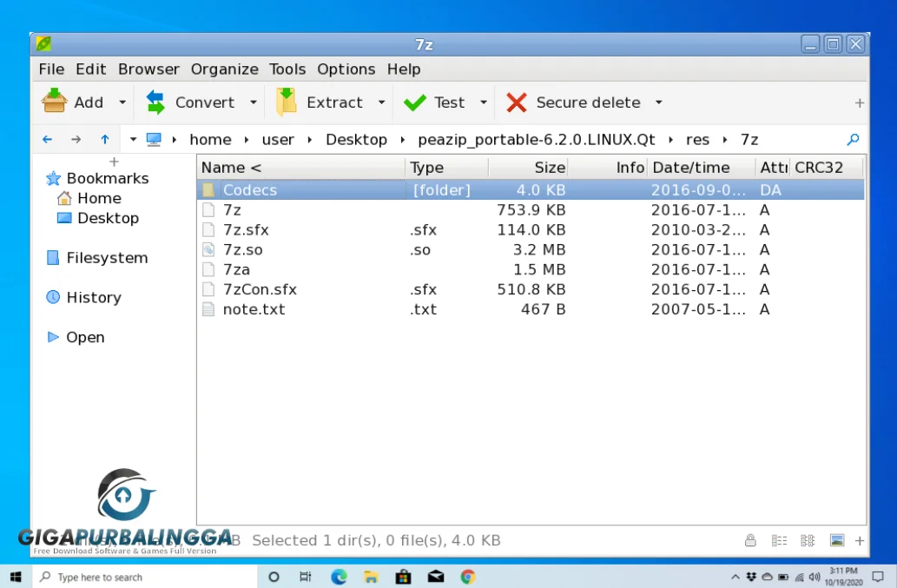Screen dimensions: 897x588
Task: Click the details list view icon
Action: [779, 539]
